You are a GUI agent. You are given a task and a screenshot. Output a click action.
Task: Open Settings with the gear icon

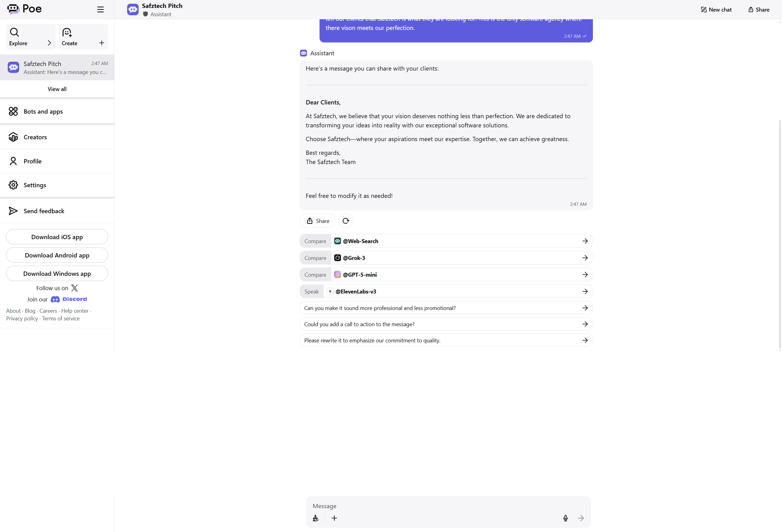point(35,185)
